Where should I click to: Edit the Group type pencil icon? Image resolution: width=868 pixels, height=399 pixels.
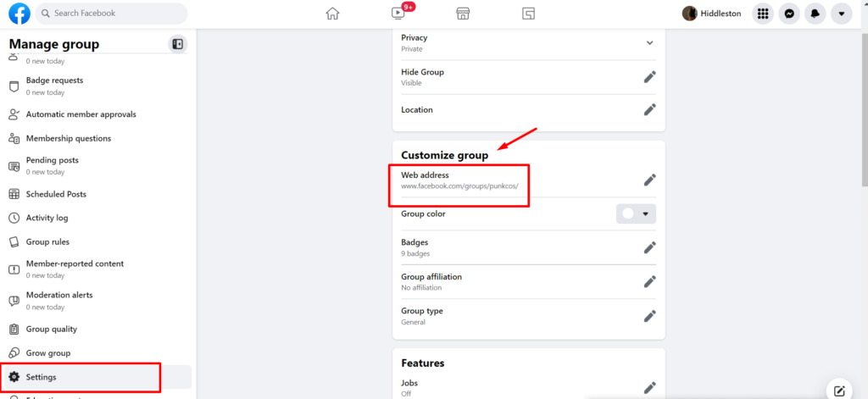(650, 316)
